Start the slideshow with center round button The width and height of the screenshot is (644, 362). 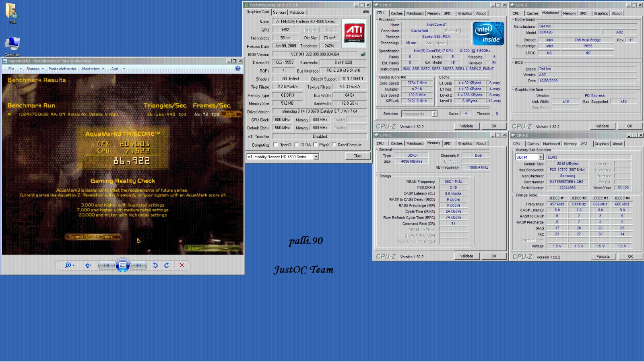[x=123, y=265]
